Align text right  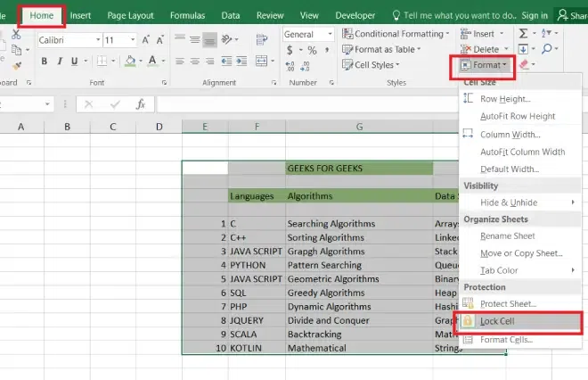coord(209,61)
